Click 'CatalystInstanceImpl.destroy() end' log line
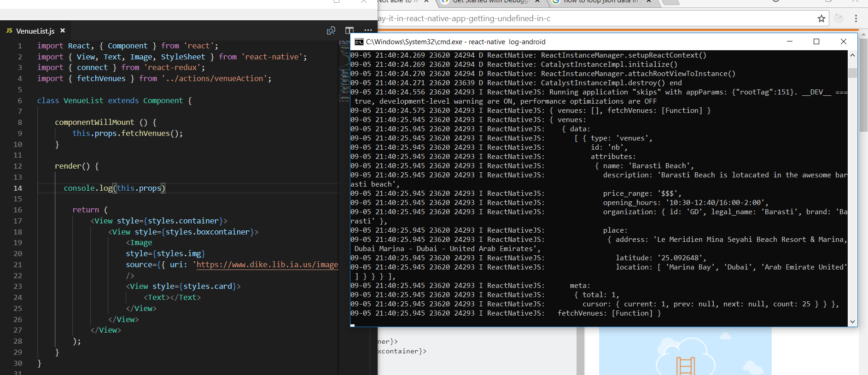The image size is (868, 375). point(516,83)
